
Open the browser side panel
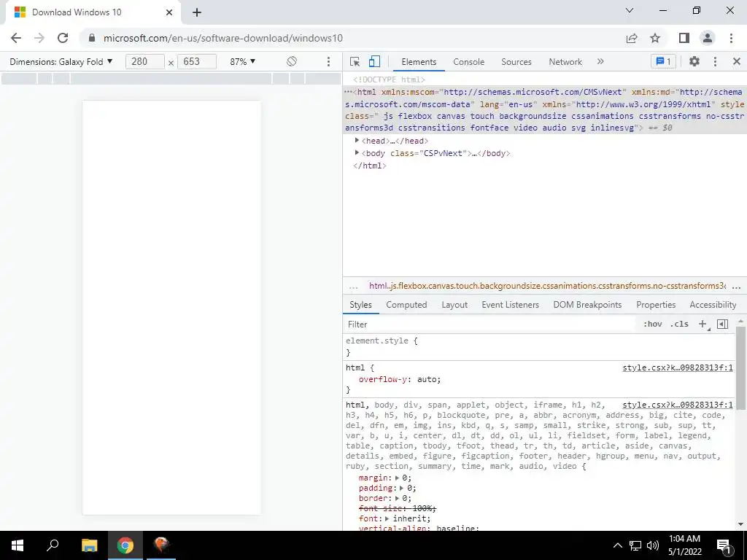coord(684,38)
